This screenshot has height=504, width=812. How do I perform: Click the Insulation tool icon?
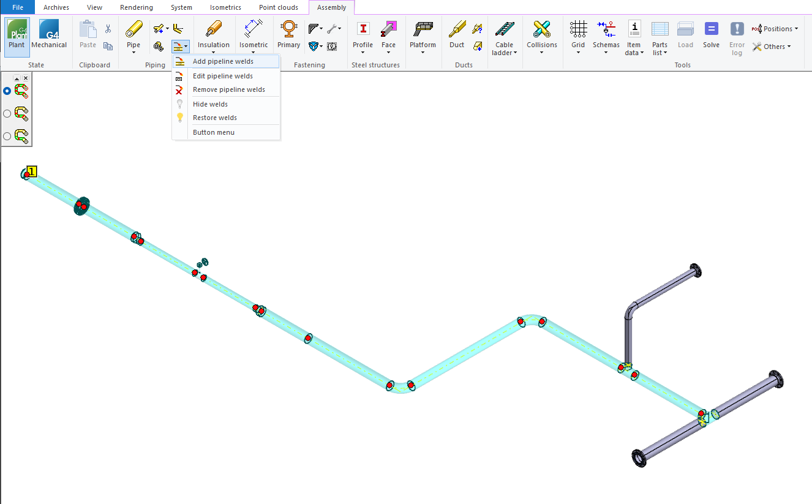(213, 29)
